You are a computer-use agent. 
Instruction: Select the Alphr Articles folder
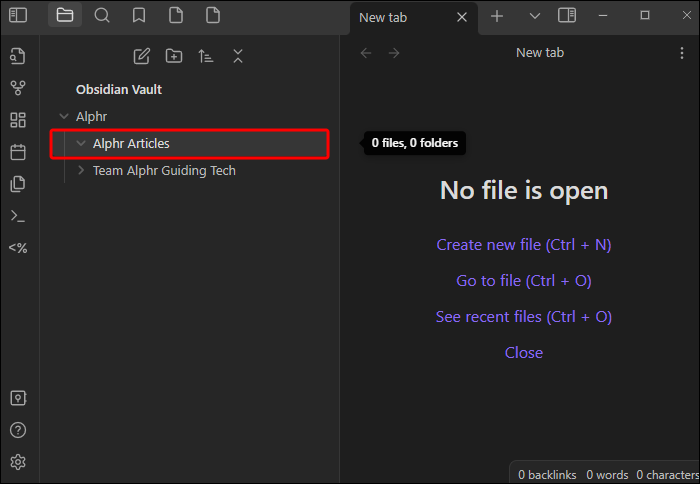pyautogui.click(x=131, y=144)
